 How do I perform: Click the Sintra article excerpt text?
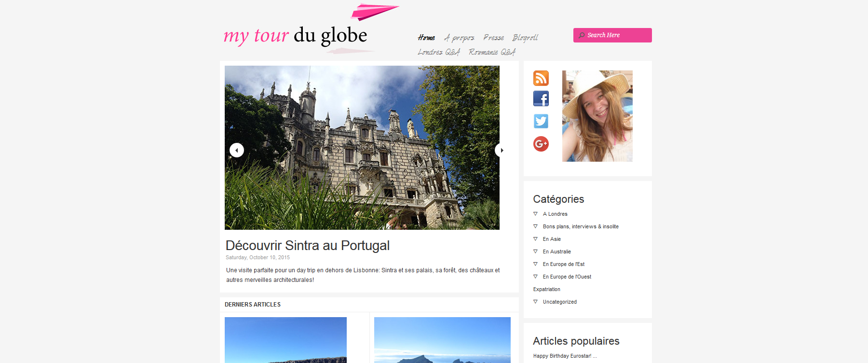pos(363,275)
